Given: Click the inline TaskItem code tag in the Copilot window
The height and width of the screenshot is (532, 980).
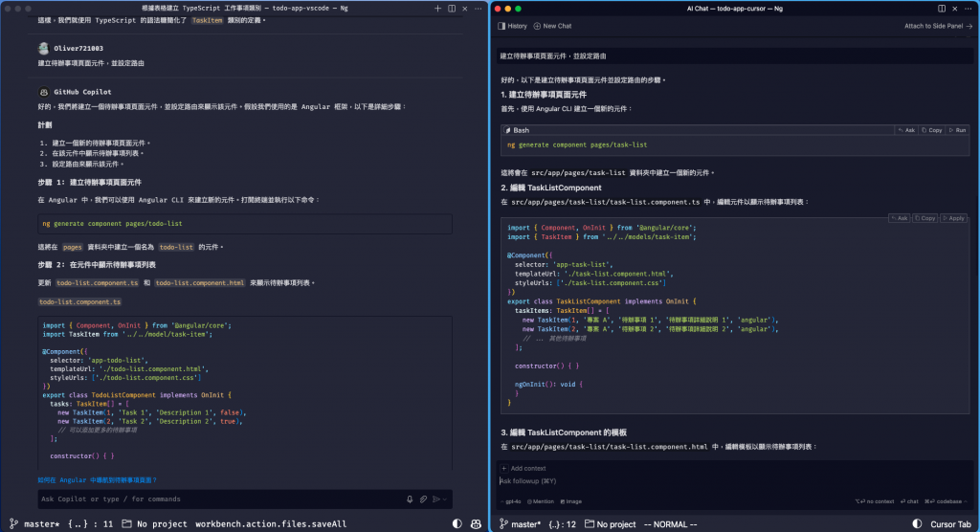Looking at the screenshot, I should (207, 20).
